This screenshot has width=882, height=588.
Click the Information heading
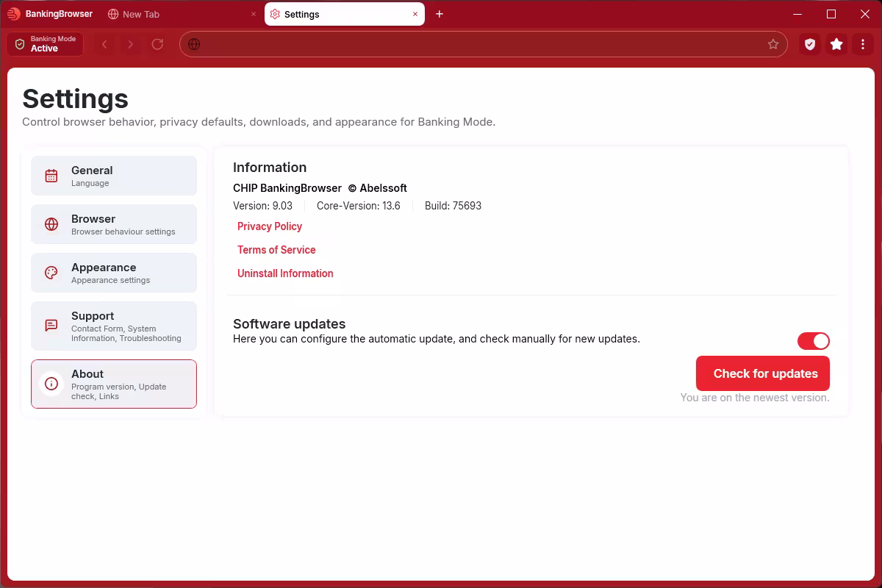[270, 168]
